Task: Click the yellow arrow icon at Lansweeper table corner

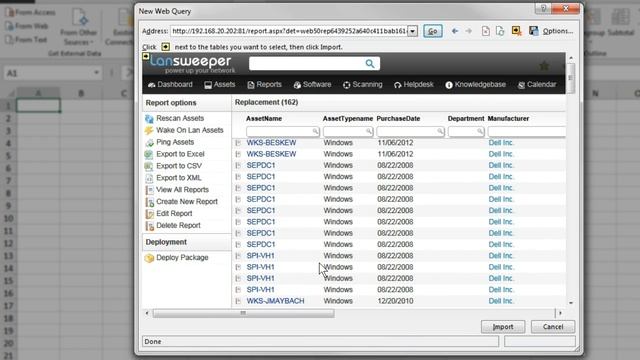Action: 146,57
